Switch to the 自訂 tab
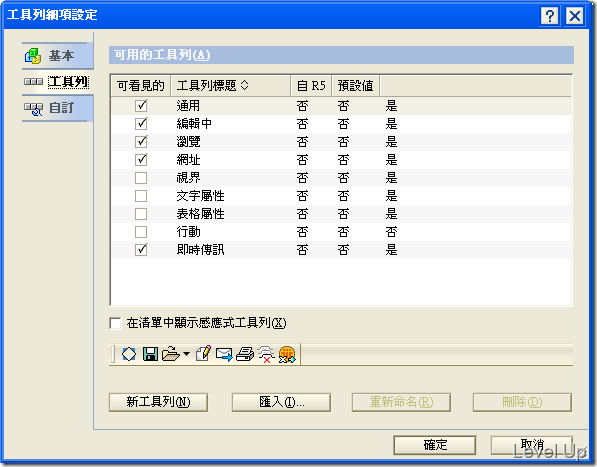 point(57,108)
